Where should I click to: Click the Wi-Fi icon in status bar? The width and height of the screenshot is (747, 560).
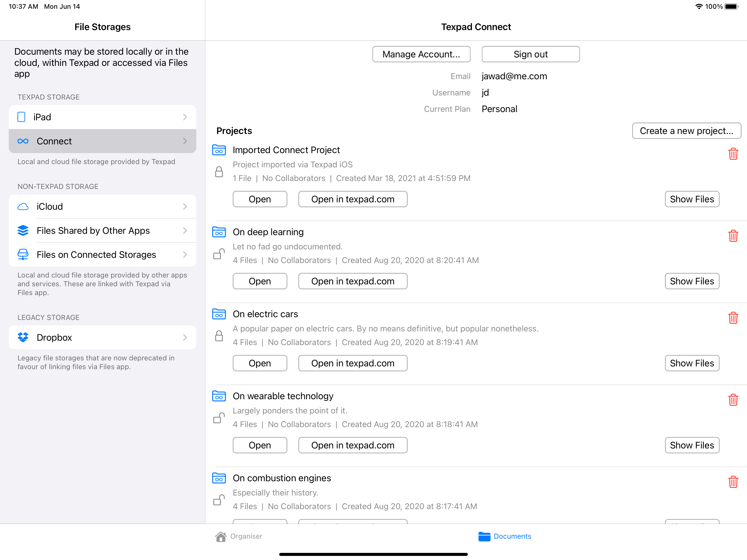(x=699, y=6)
